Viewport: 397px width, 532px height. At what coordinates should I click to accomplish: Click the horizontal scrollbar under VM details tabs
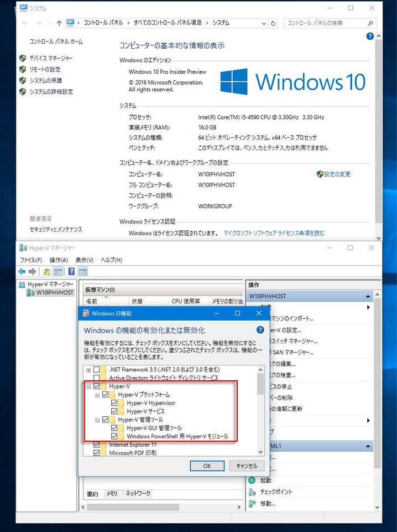(133, 507)
